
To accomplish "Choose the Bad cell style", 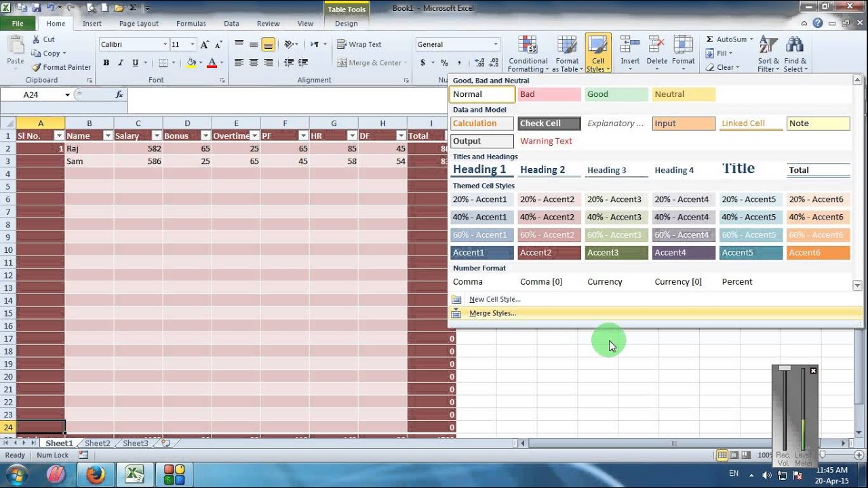I will [x=549, y=94].
